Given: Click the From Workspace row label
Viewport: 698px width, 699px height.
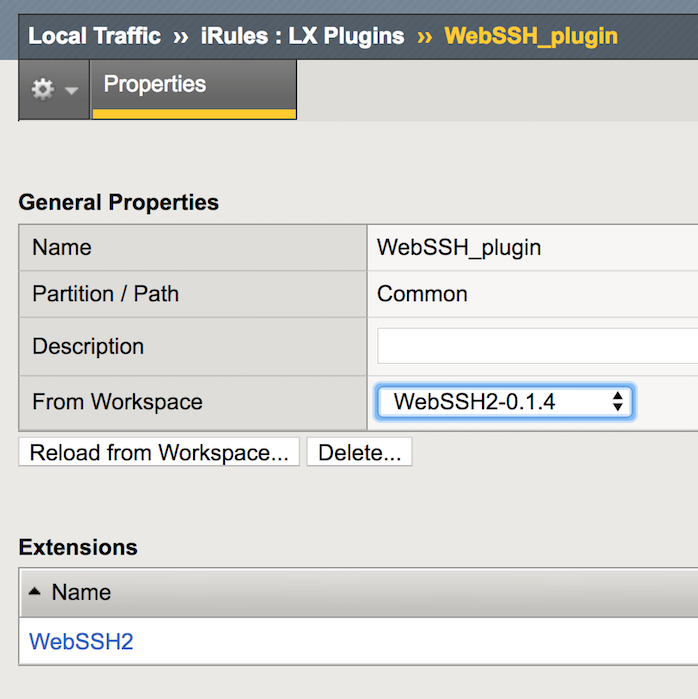Looking at the screenshot, I should point(117,402).
